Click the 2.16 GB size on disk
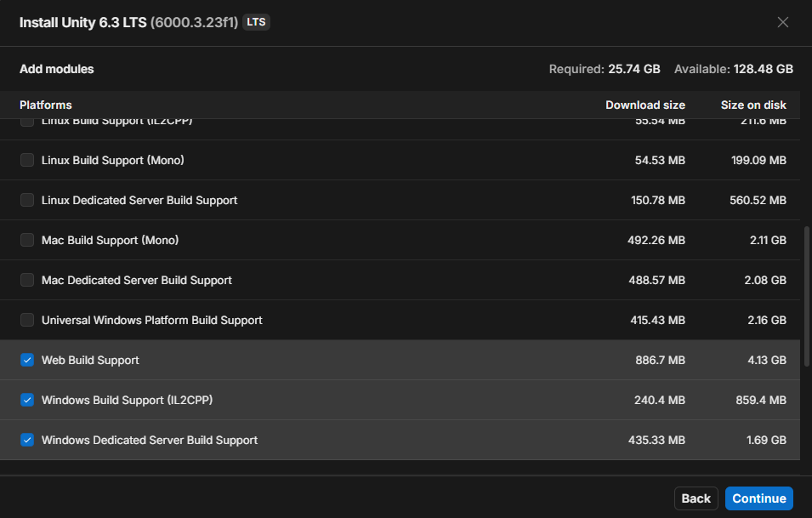812x518 pixels. tap(766, 320)
